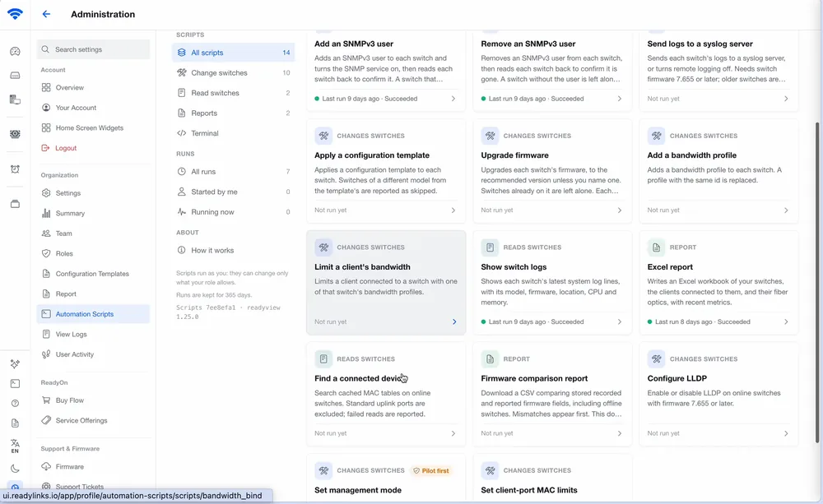Viewport: 823px width, 504px height.
Task: Click the document rail icon
Action: (x=15, y=423)
